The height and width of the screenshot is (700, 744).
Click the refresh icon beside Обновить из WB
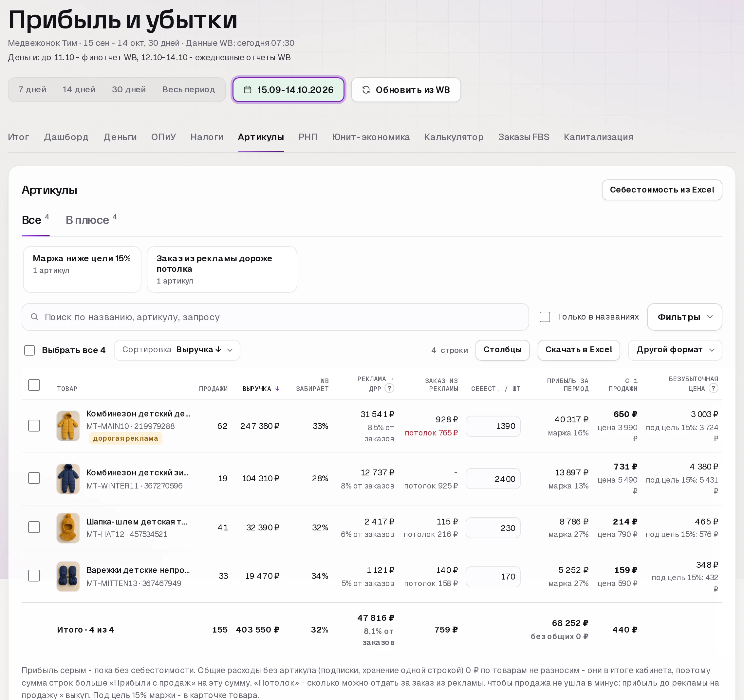(366, 90)
